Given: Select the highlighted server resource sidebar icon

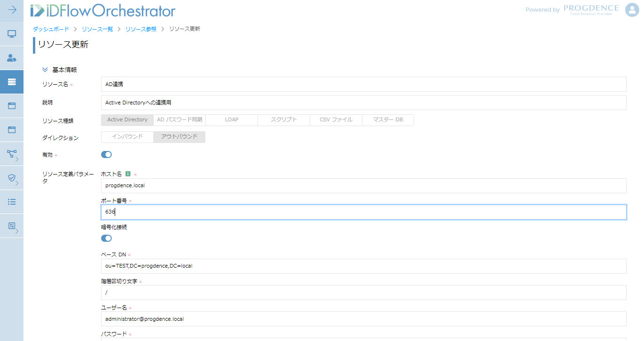Looking at the screenshot, I should click(x=12, y=82).
